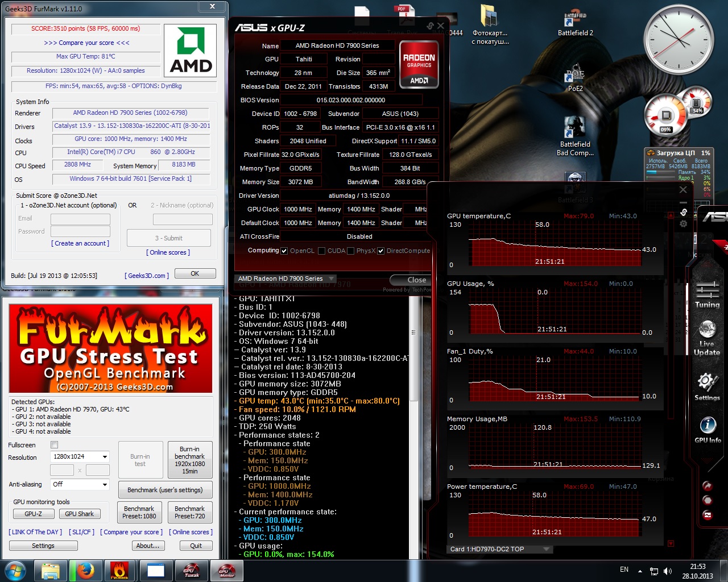
Task: Open the monitor panel gear settings icon
Action: tap(684, 224)
